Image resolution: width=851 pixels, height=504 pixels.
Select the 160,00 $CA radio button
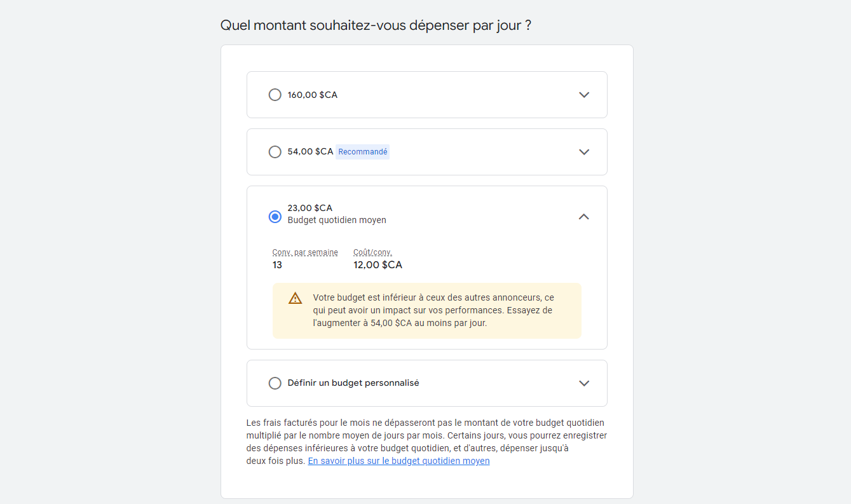point(275,95)
